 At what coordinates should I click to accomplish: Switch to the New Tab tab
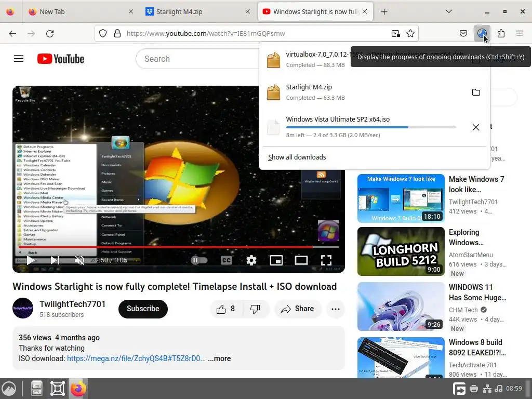click(x=80, y=11)
